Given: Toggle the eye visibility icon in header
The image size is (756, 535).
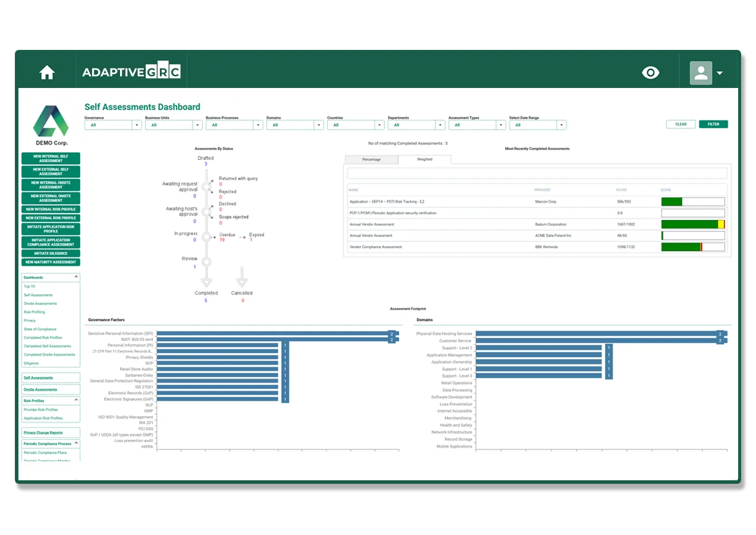Looking at the screenshot, I should pos(651,73).
